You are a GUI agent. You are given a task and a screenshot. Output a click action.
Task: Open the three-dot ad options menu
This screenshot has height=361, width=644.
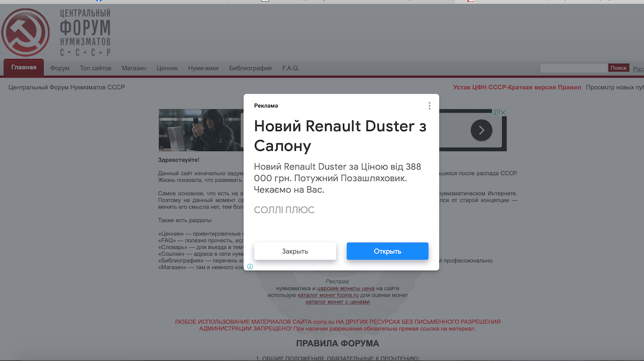coord(429,106)
